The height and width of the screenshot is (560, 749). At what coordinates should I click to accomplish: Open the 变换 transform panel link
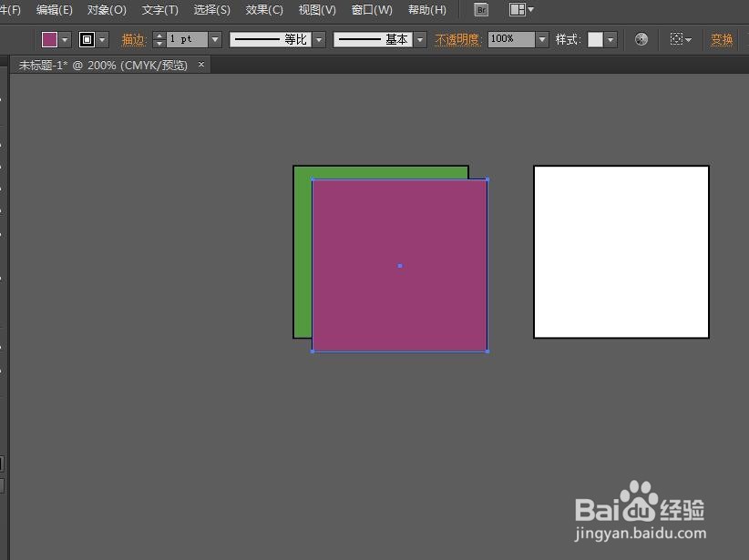(x=722, y=40)
